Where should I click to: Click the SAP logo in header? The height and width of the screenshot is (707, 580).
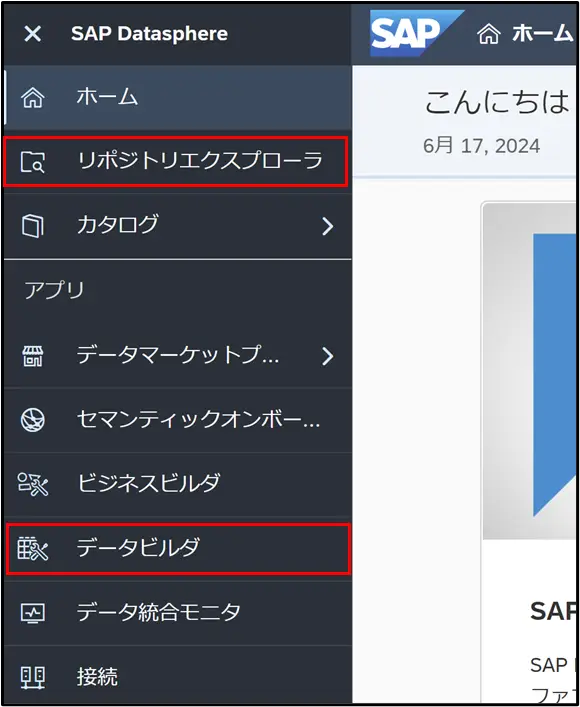[415, 33]
